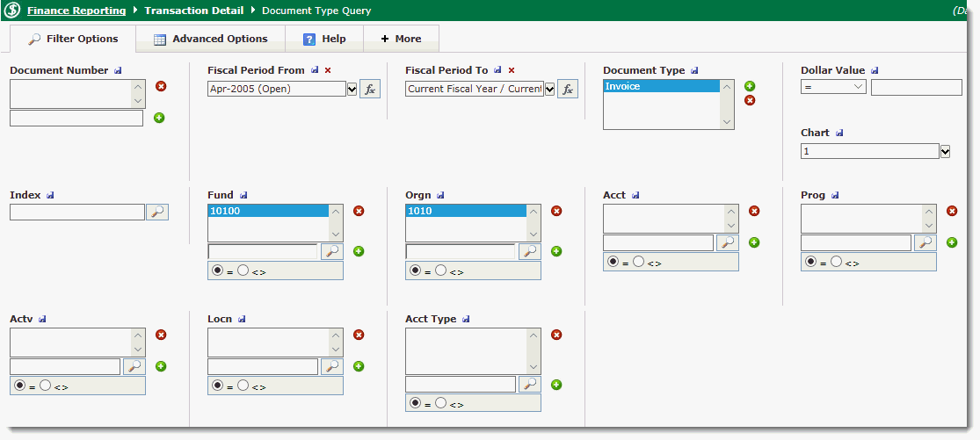Choose not-equal radio option for Actv
980x440 pixels.
[46, 386]
